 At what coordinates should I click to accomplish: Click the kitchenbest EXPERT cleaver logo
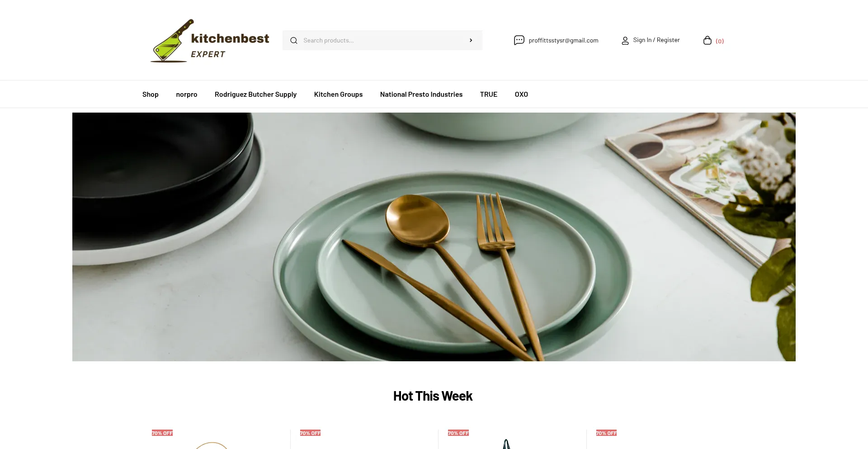pyautogui.click(x=210, y=41)
